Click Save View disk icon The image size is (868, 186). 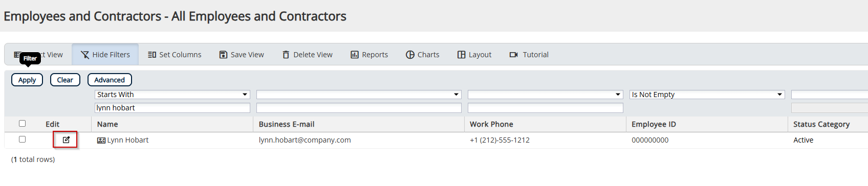tap(223, 55)
